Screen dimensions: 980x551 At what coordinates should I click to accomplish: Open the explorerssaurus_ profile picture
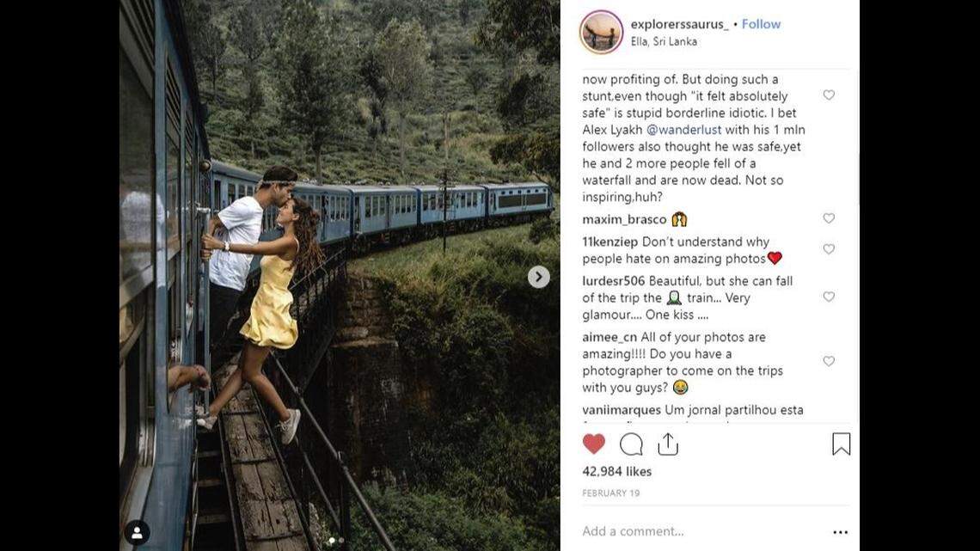(x=601, y=32)
